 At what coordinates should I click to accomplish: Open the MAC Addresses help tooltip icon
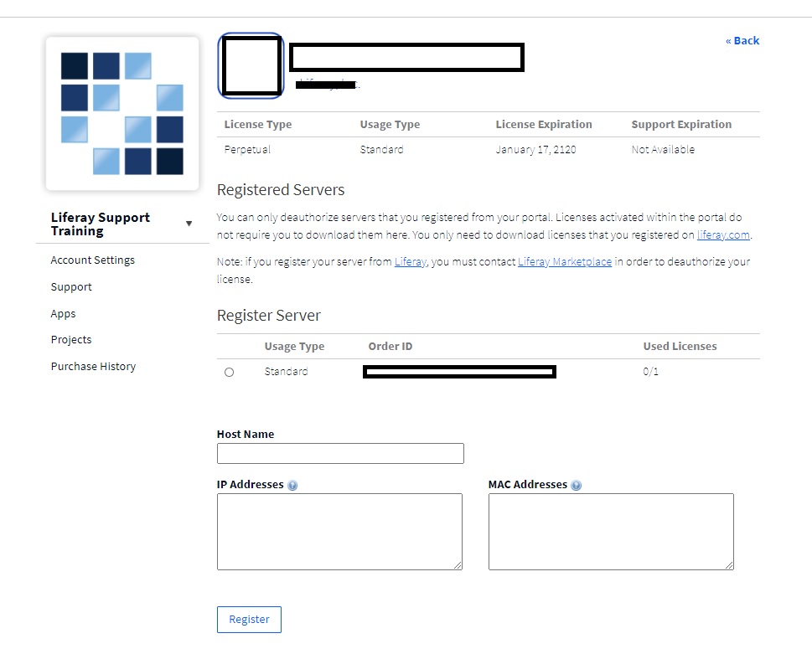[577, 484]
